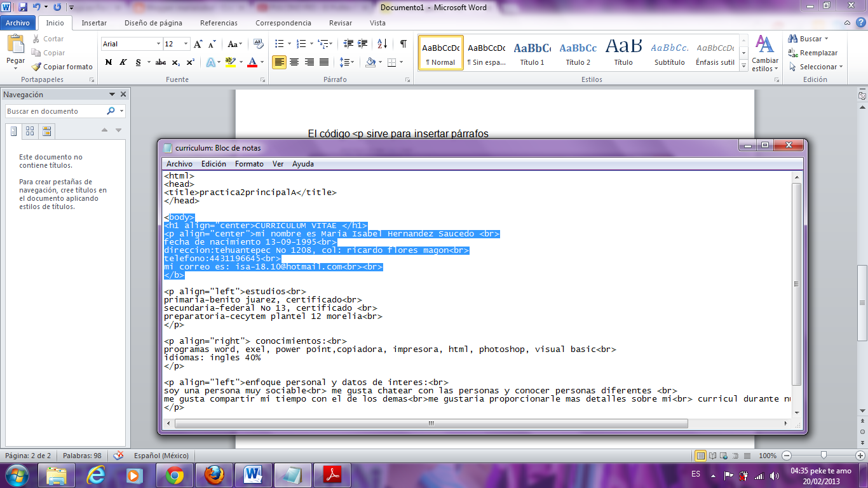Screen dimensions: 868x488
Task: Toggle underline formatting in ribbon
Action: click(137, 62)
